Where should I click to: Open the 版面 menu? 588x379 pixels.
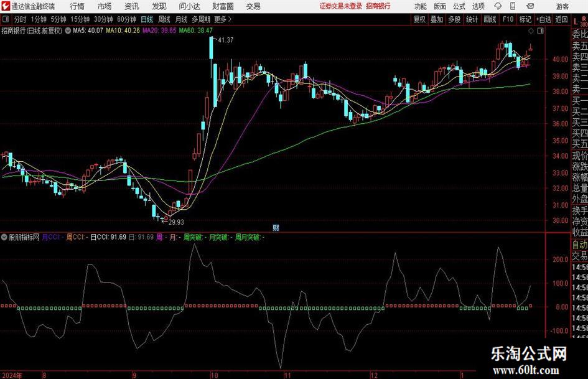pyautogui.click(x=440, y=6)
